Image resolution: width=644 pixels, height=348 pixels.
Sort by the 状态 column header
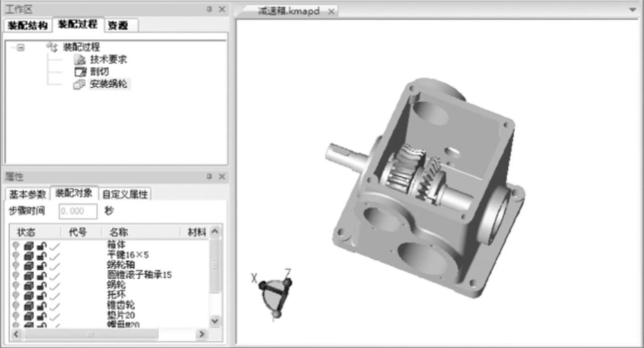tap(35, 232)
